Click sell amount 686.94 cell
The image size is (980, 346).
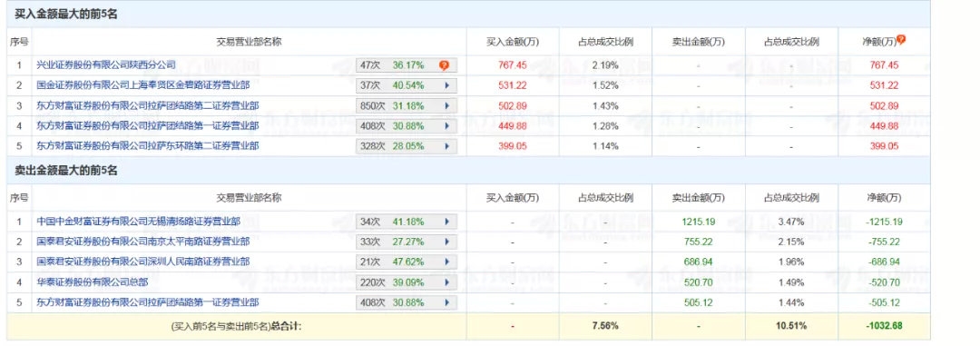698,262
